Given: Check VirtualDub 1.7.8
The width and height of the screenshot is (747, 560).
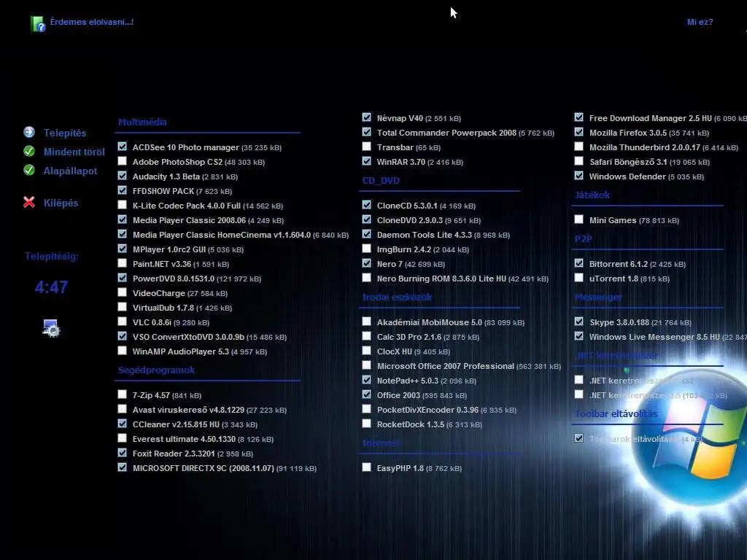Looking at the screenshot, I should pyautogui.click(x=123, y=307).
